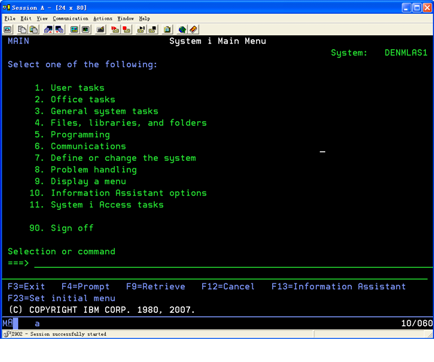Image resolution: width=434 pixels, height=362 pixels.
Task: Click the DENMLAS1 system name
Action: coord(406,53)
